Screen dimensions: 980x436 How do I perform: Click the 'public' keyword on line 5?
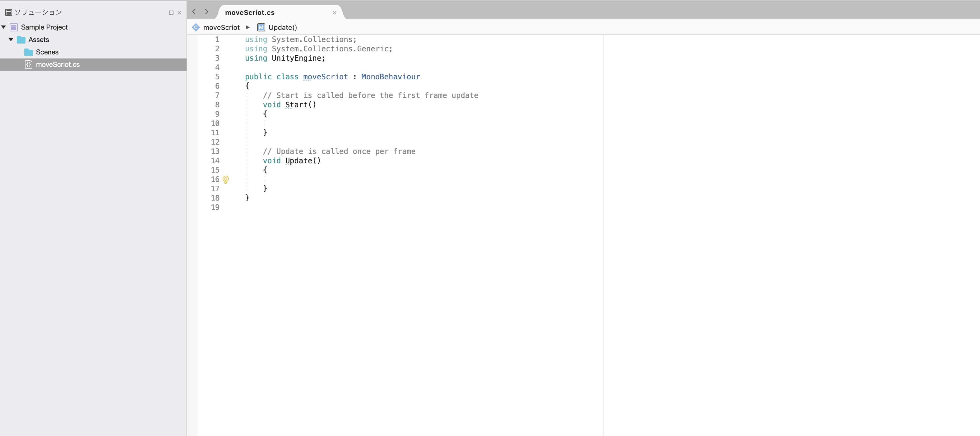coord(258,77)
